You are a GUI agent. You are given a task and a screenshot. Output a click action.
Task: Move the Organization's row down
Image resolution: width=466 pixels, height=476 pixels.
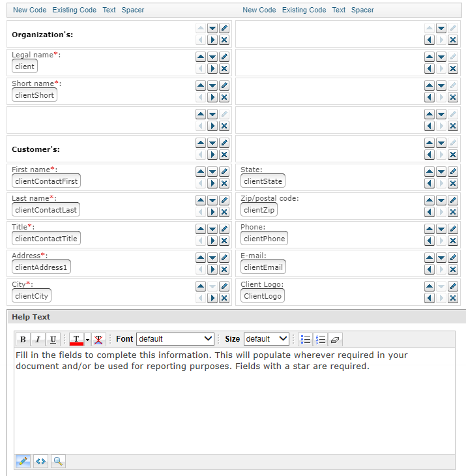click(212, 28)
